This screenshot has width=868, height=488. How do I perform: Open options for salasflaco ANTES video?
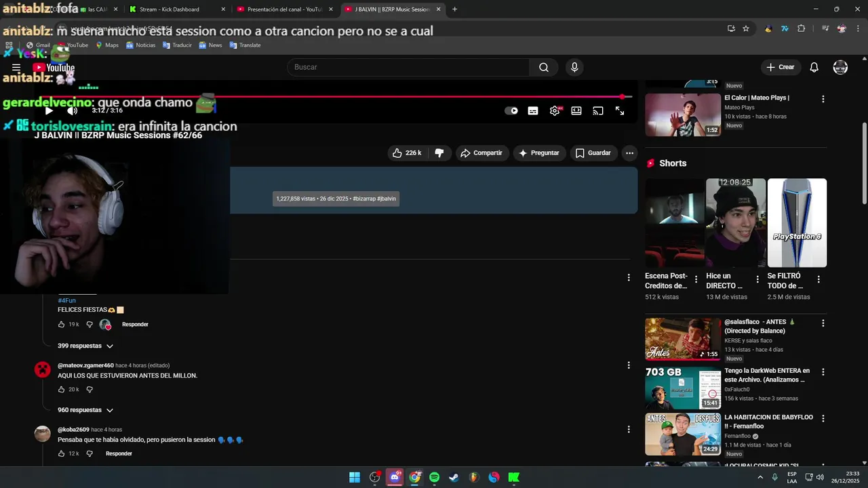(x=823, y=323)
